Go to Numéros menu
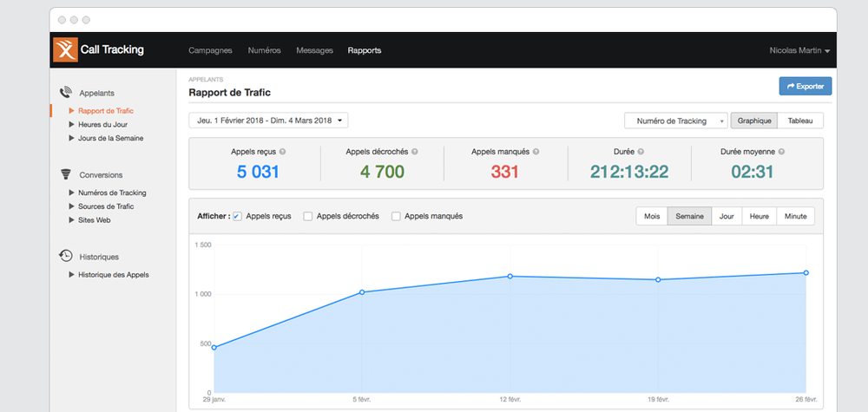The width and height of the screenshot is (868, 412). [x=264, y=50]
